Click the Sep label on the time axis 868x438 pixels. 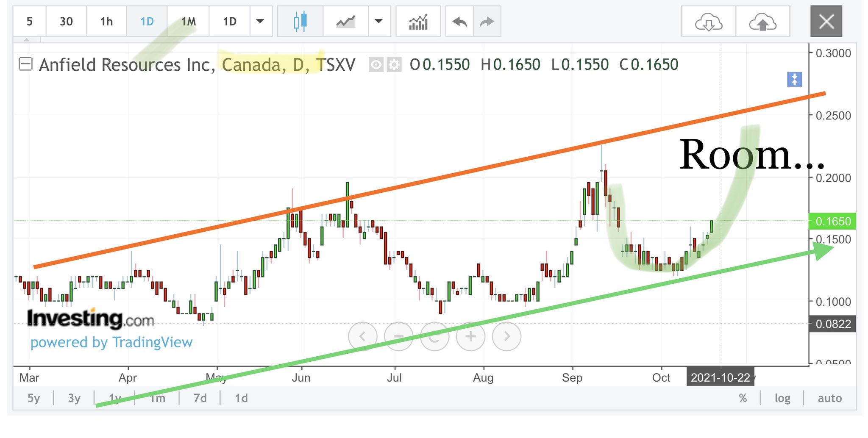(572, 377)
